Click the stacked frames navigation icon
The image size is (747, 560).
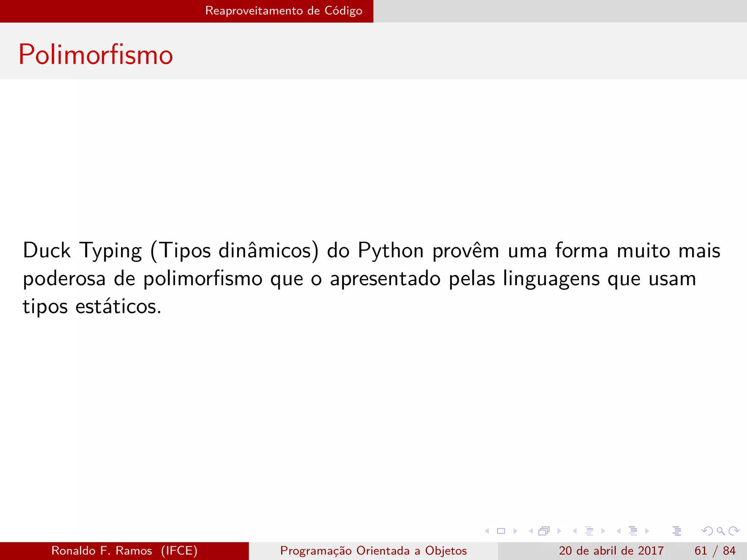[544, 531]
